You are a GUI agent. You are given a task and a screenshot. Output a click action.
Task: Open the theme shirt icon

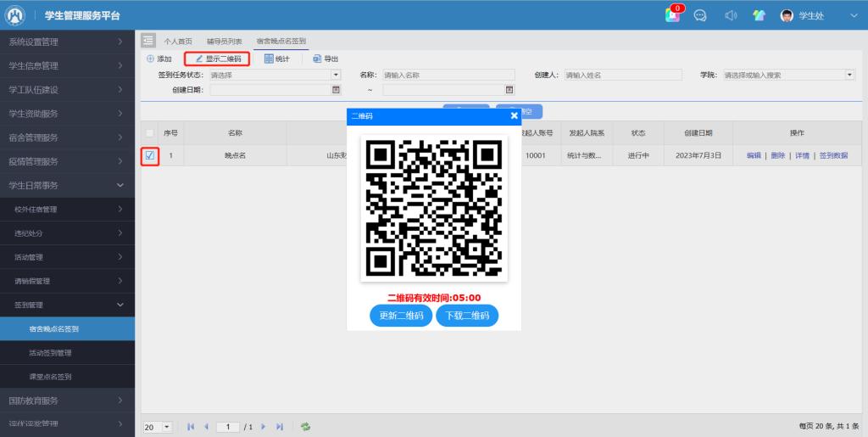pos(759,16)
